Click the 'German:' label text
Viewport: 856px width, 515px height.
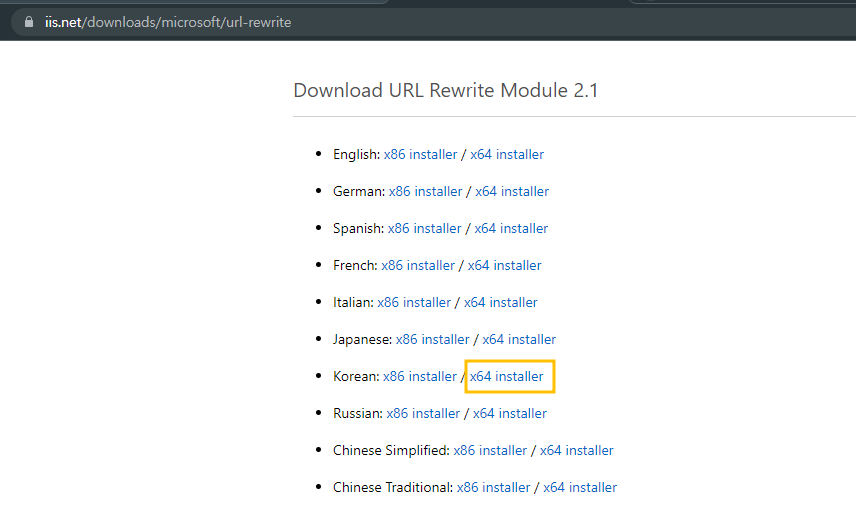coord(359,192)
